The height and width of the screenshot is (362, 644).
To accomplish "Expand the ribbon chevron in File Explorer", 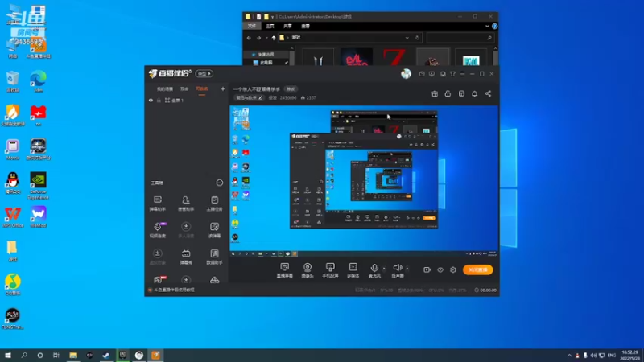I will tap(487, 27).
